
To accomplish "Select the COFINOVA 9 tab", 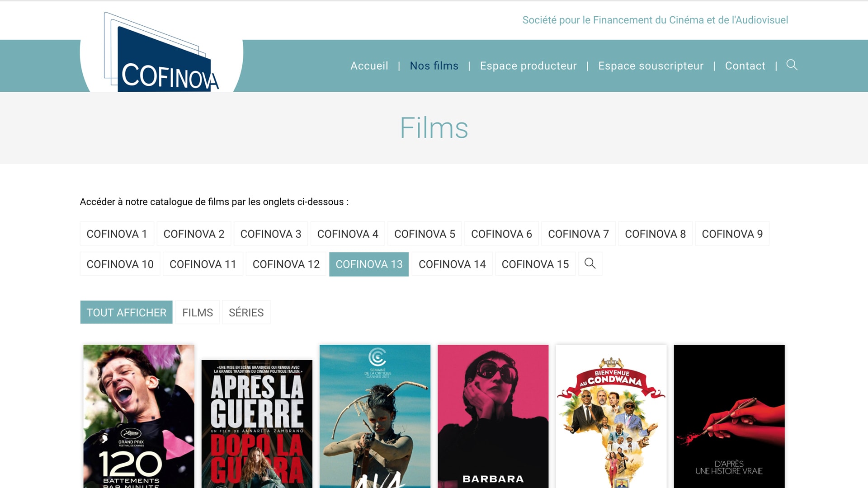I will coord(732,234).
